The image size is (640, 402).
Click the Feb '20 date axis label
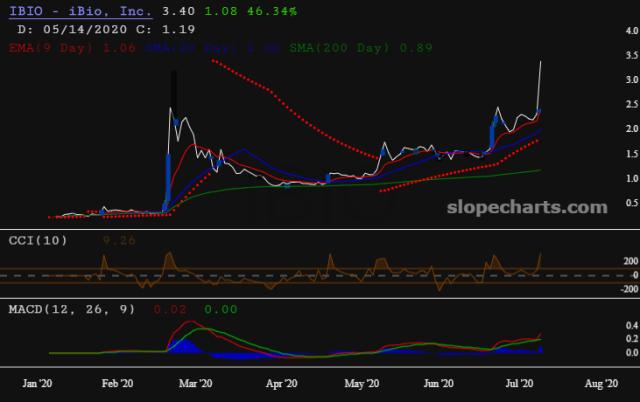pyautogui.click(x=118, y=383)
